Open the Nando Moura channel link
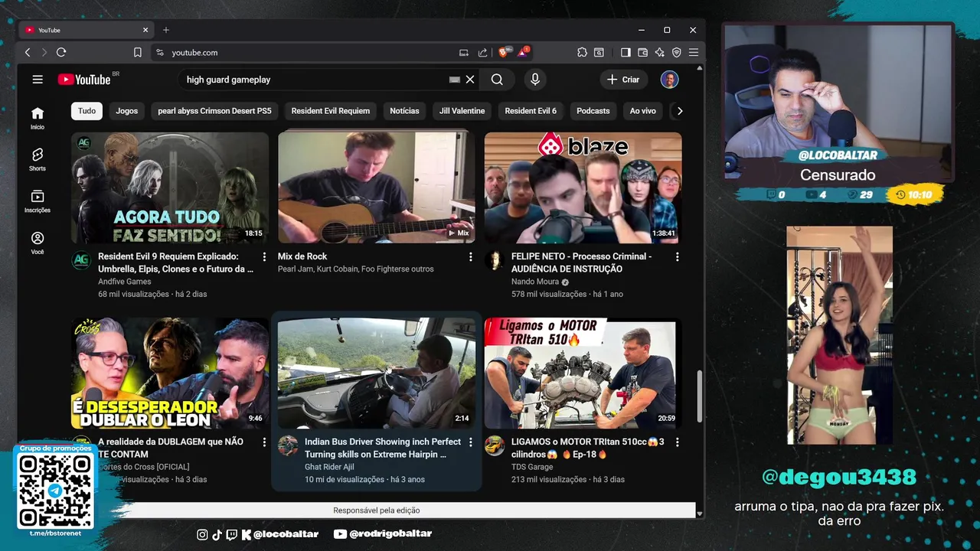 (536, 282)
